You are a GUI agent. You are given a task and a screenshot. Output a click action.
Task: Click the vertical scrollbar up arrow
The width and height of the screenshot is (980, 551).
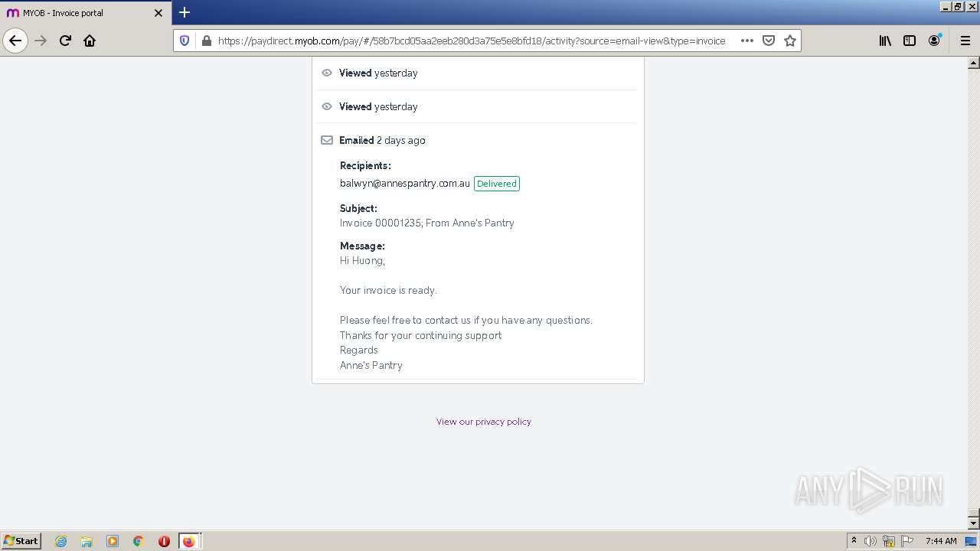click(x=974, y=63)
